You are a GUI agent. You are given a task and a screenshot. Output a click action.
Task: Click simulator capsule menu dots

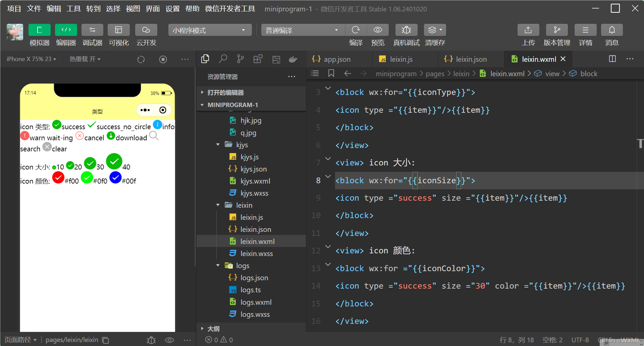point(145,110)
